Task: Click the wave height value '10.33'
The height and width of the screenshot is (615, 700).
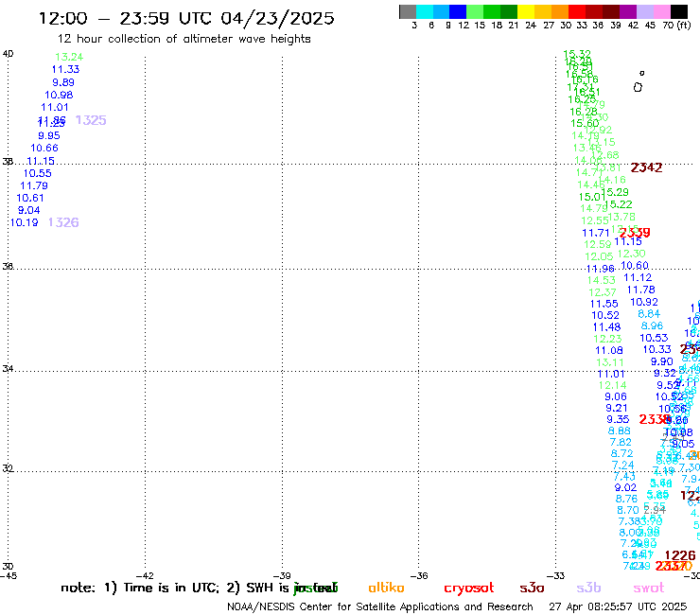Action: click(x=657, y=349)
